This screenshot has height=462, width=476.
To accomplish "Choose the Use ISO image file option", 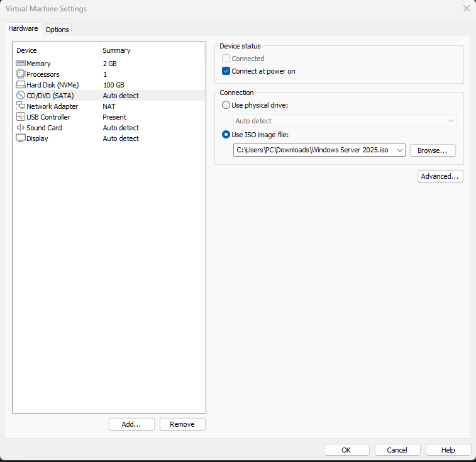I will coord(226,134).
